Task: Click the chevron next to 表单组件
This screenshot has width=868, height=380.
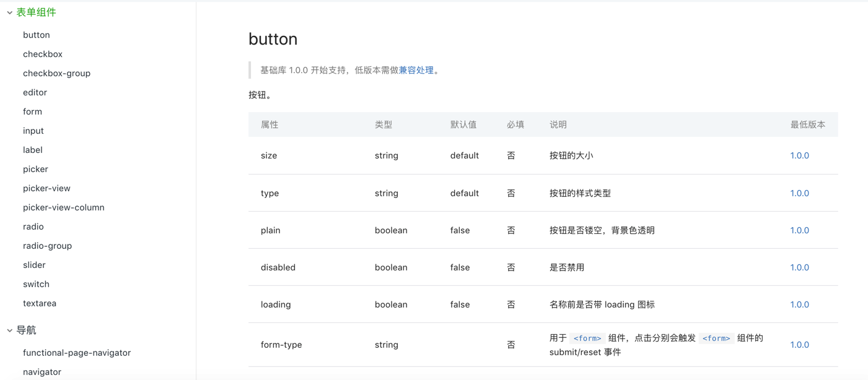Action: tap(11, 12)
